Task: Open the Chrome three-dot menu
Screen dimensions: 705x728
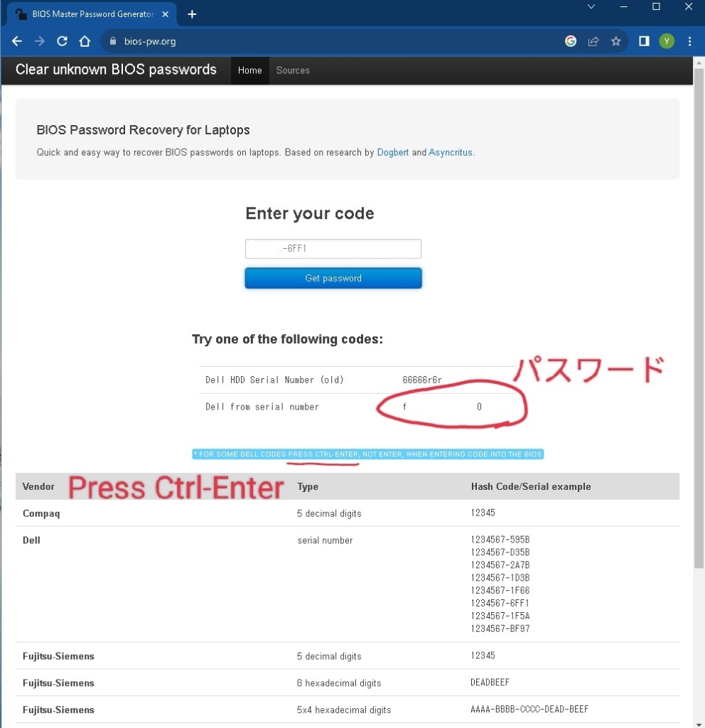Action: (689, 41)
